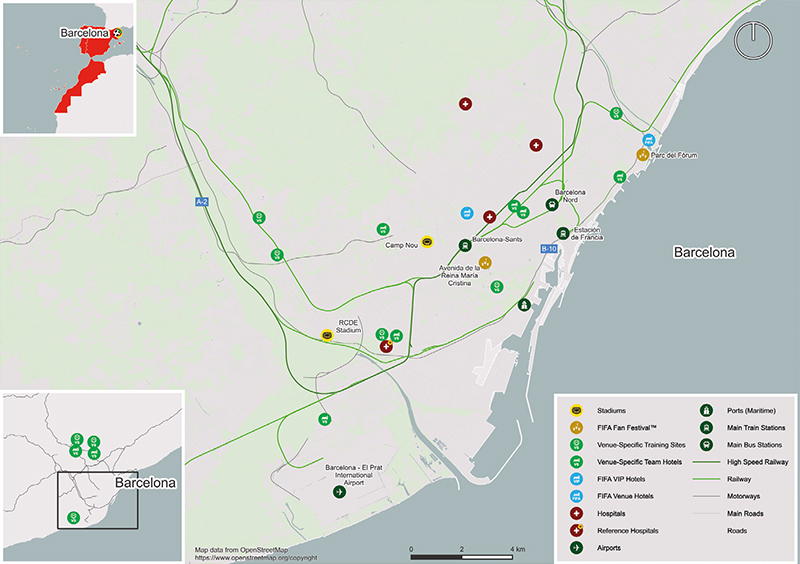Viewport: 800px width, 564px height.
Task: Click the large 'Barcelona' label over the sea
Action: [x=705, y=252]
